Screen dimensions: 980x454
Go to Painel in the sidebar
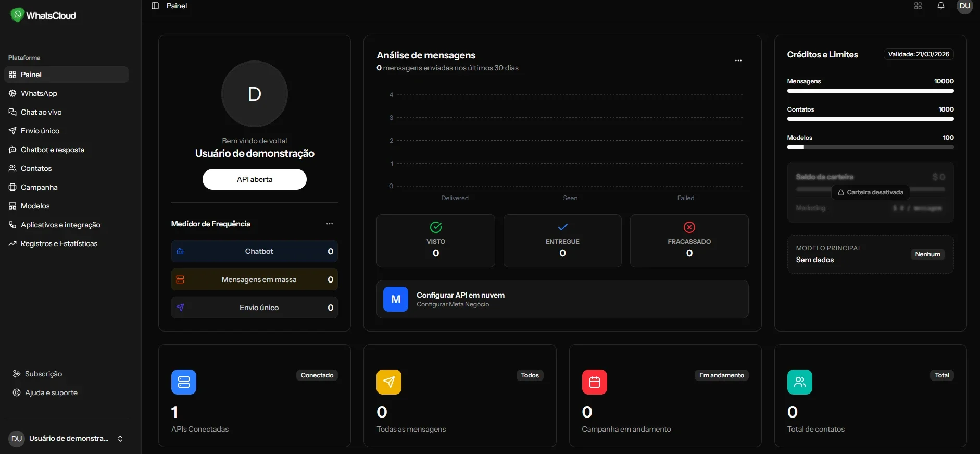pyautogui.click(x=66, y=75)
